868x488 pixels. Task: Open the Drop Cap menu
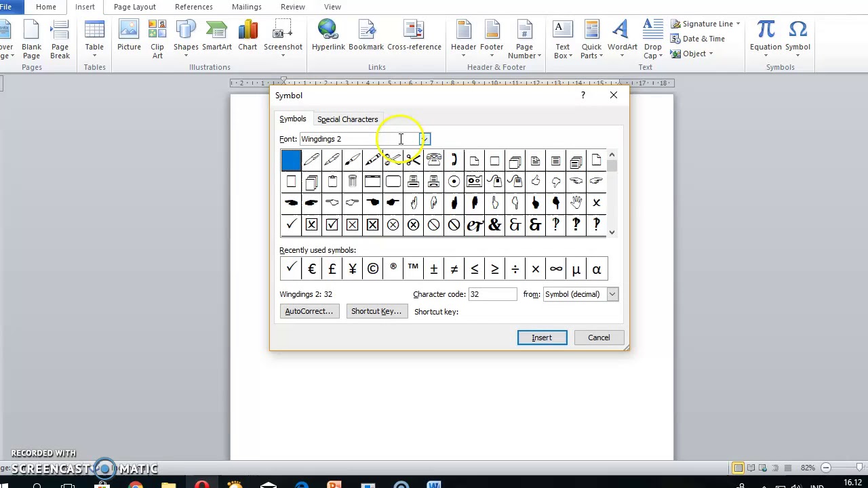(652, 39)
